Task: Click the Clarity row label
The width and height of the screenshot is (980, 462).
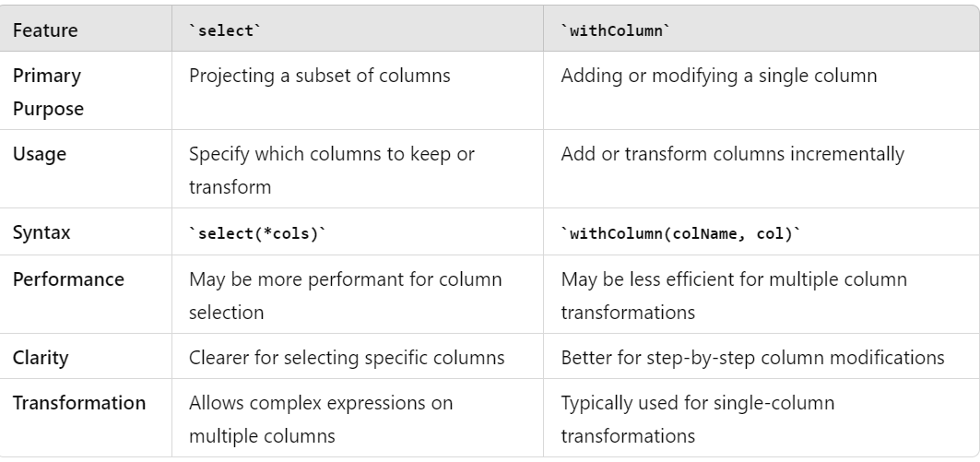Action: pyautogui.click(x=41, y=358)
